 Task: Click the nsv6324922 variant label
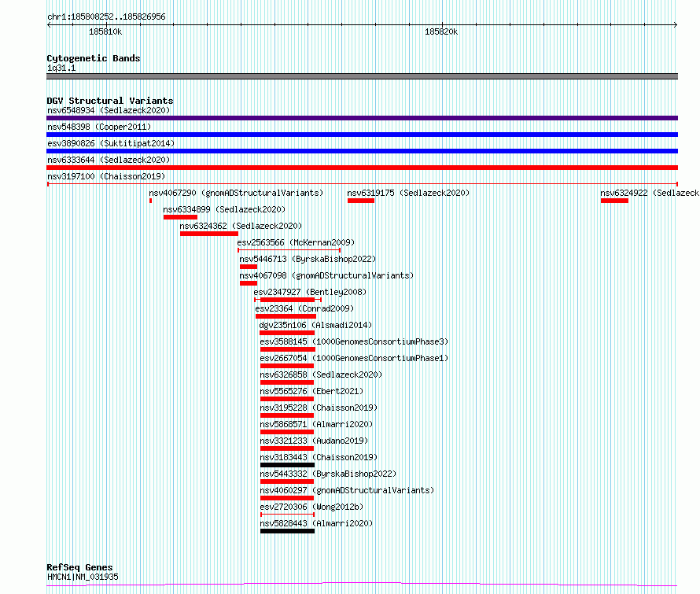click(x=650, y=193)
